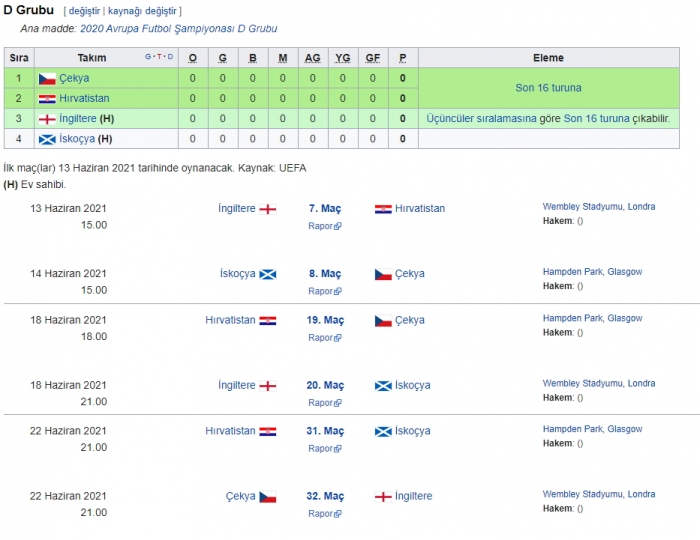Click the small "T" template link in Takım header
The image size is (700, 540).
pos(158,57)
